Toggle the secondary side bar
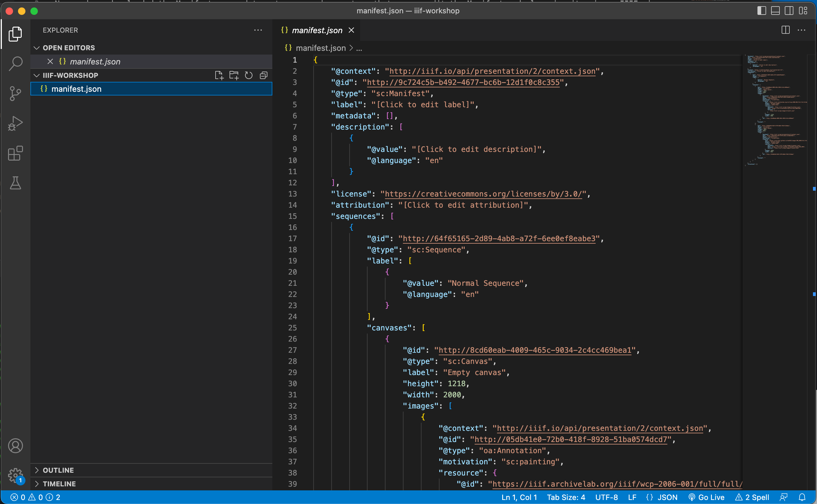 pyautogui.click(x=789, y=11)
